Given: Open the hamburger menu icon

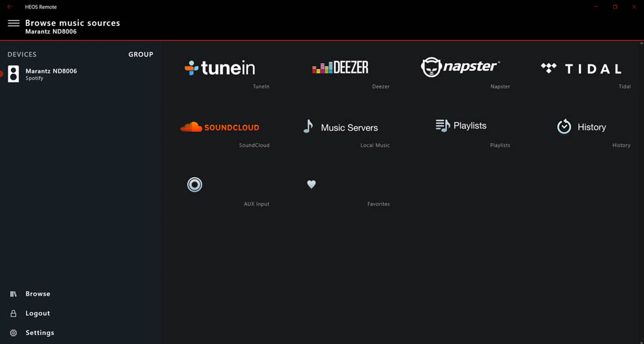Looking at the screenshot, I should (x=14, y=23).
